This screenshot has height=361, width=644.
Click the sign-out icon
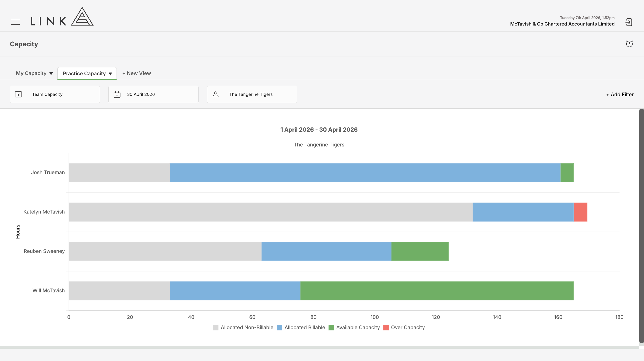tap(629, 22)
